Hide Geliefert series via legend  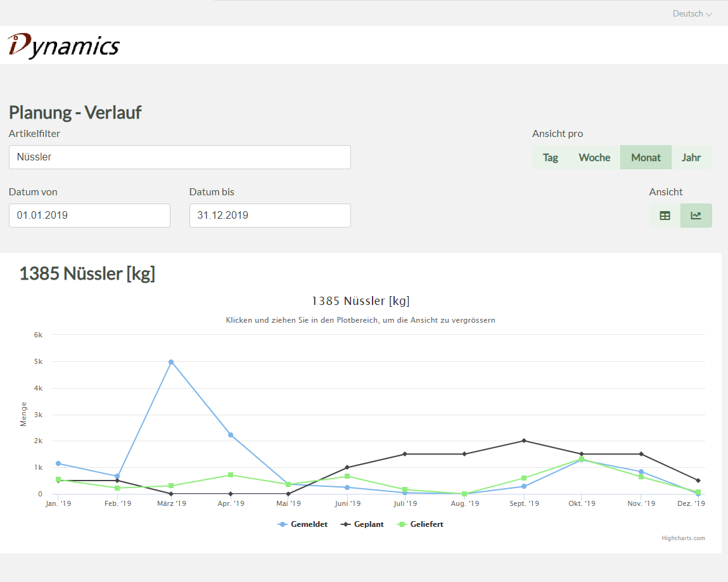tap(420, 524)
